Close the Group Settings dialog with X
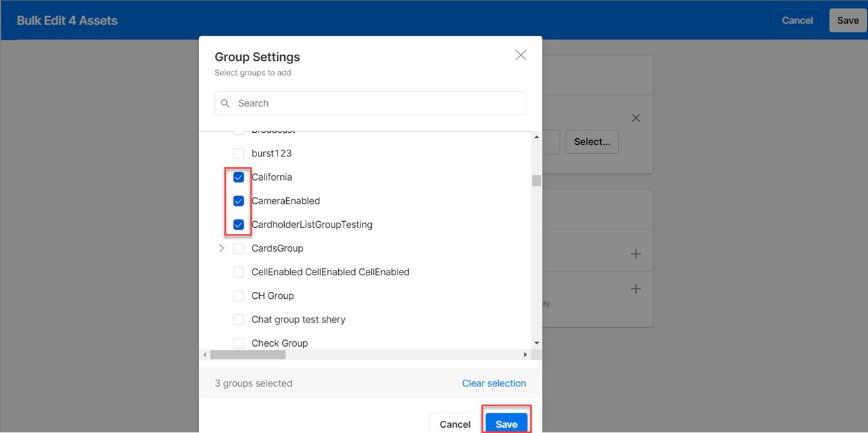 [x=520, y=55]
